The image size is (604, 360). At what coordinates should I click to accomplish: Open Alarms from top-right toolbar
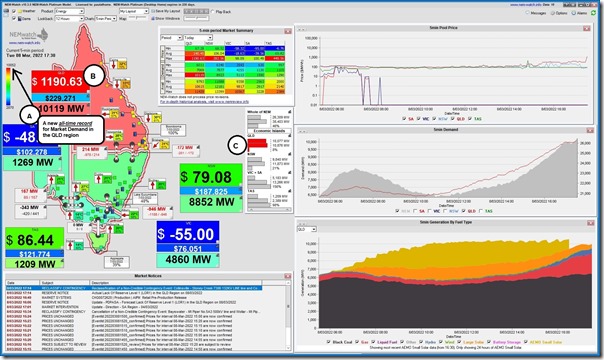pos(579,13)
